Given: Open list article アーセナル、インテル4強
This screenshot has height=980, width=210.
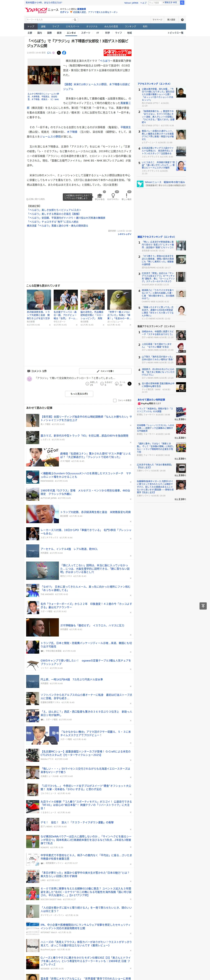Looking at the screenshot, I should (x=69, y=549).
